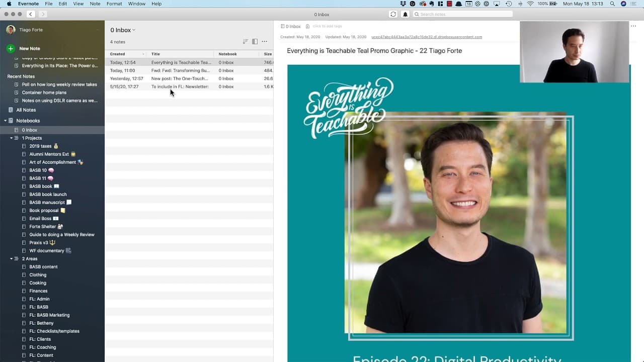The image size is (644, 362).
Task: Open the Format menu
Action: (114, 4)
